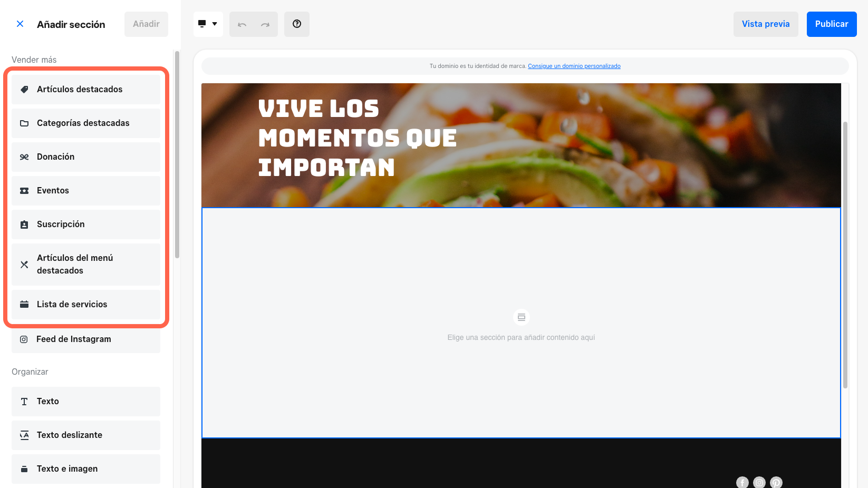Viewport: 868px width, 488px height.
Task: Choose Artículos del menú destacados
Action: coord(86,265)
